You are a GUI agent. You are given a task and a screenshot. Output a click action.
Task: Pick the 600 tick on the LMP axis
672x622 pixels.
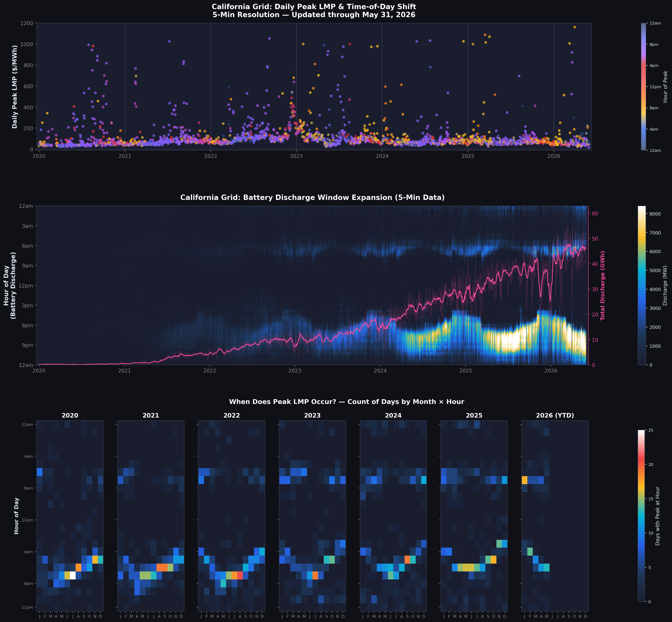[29, 86]
